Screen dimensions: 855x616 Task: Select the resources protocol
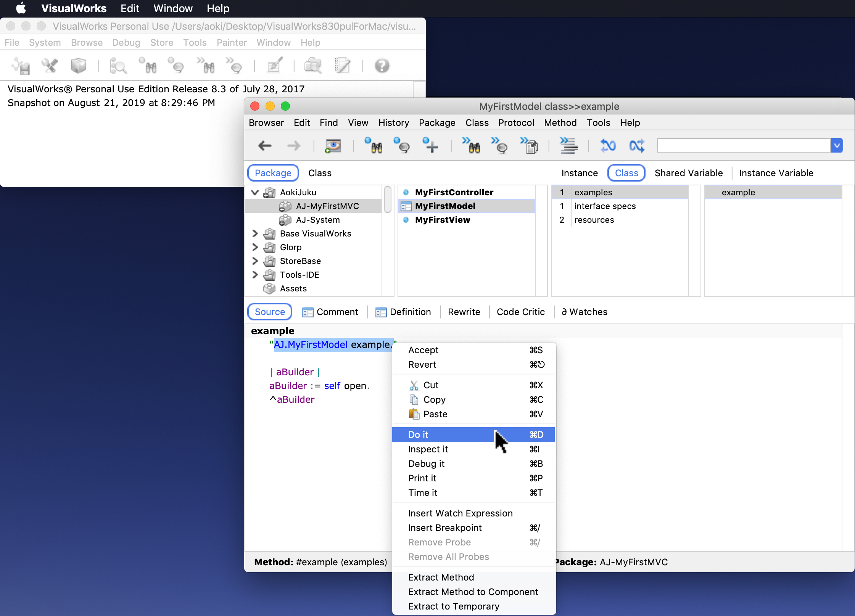(620, 220)
